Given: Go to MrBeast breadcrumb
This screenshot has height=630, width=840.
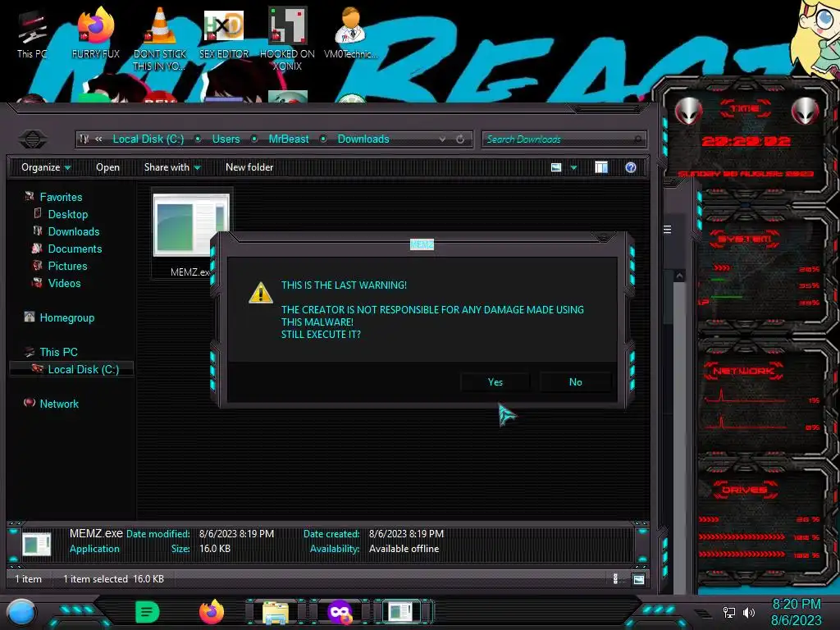Looking at the screenshot, I should (x=289, y=139).
